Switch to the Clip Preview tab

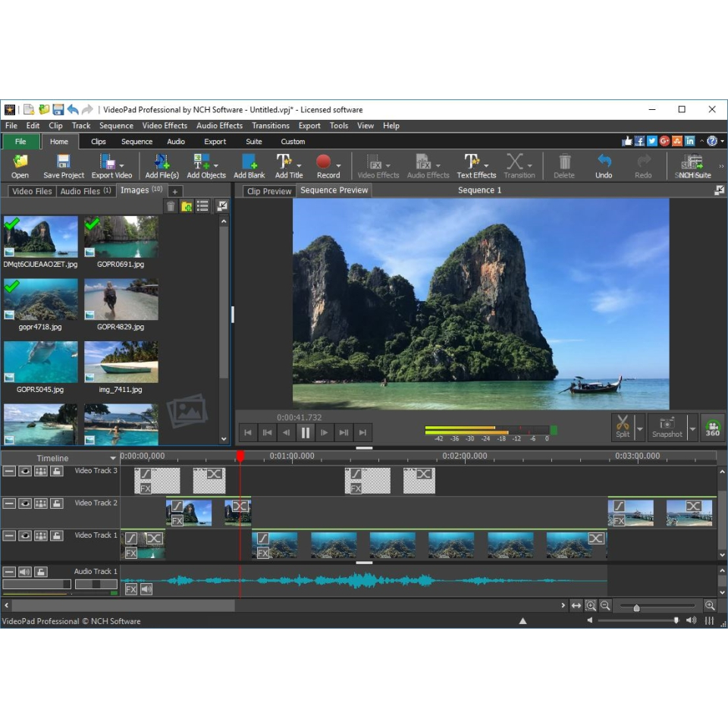269,191
